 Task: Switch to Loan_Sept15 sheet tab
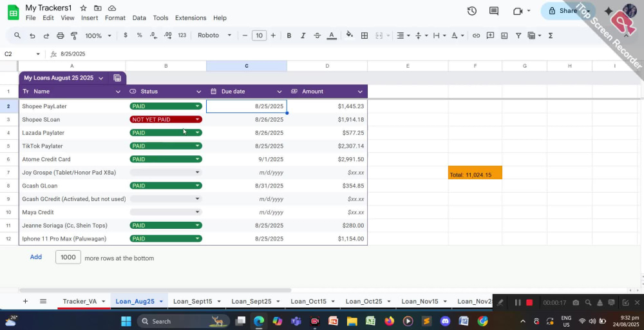tap(193, 301)
